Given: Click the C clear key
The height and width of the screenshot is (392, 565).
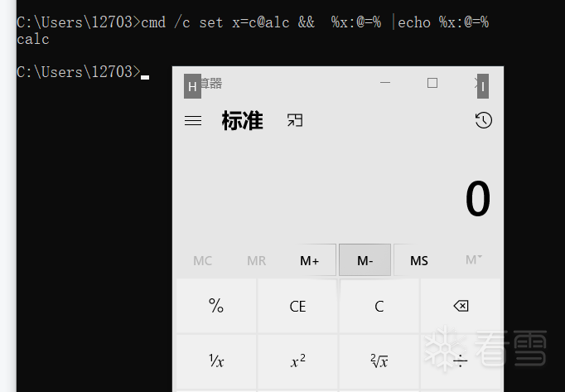Looking at the screenshot, I should (379, 306).
